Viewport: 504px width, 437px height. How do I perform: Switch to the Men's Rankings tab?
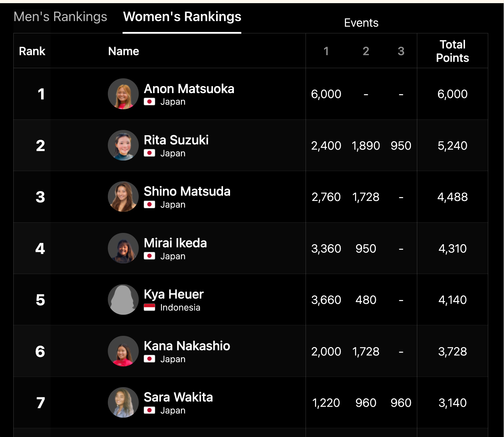tap(60, 17)
